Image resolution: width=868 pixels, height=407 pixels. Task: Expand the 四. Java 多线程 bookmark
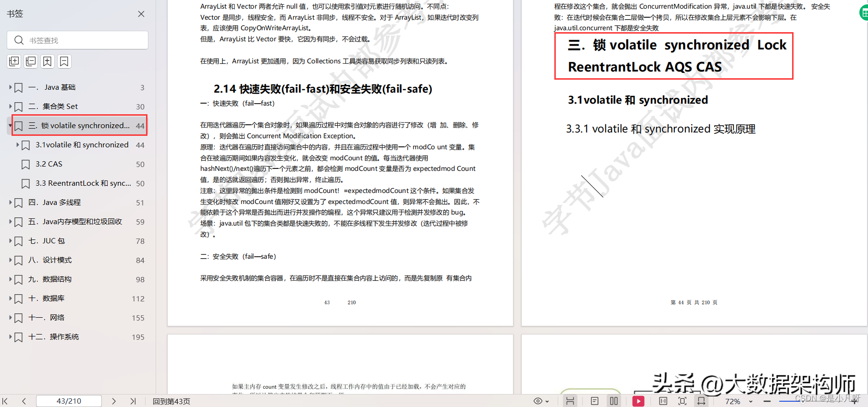tap(10, 203)
